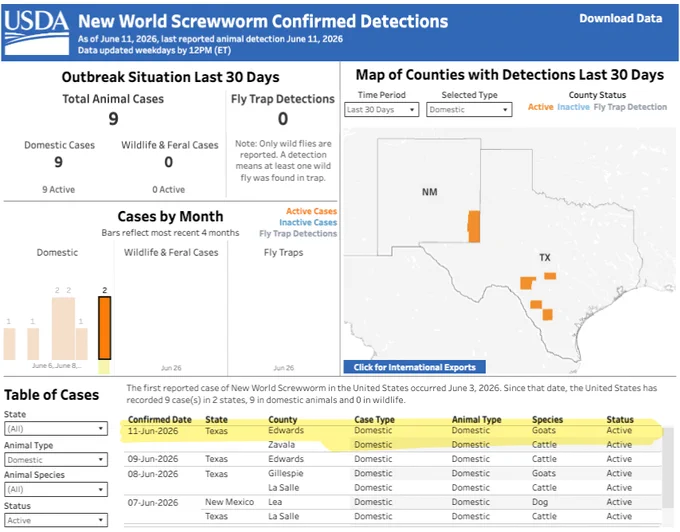Click Fly Trap Detection county status legend

[630, 107]
